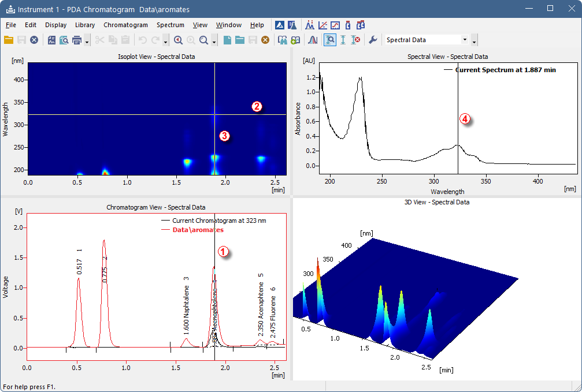Click the 2.475 Fluorene peak label
582x392 pixels.
point(273,312)
